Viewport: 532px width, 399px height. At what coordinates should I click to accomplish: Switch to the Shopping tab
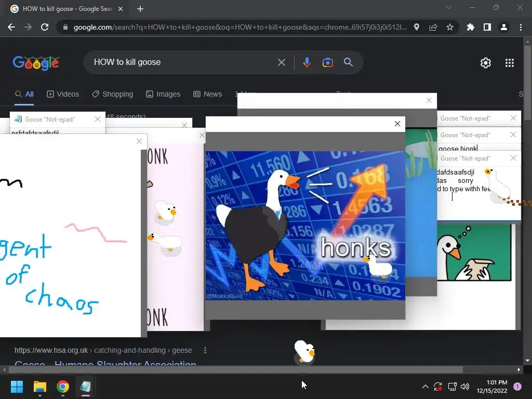pos(113,95)
